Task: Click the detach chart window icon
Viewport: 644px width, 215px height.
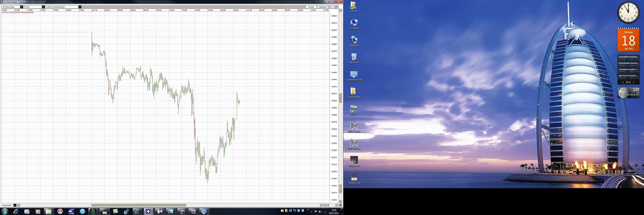Action: pos(336,7)
